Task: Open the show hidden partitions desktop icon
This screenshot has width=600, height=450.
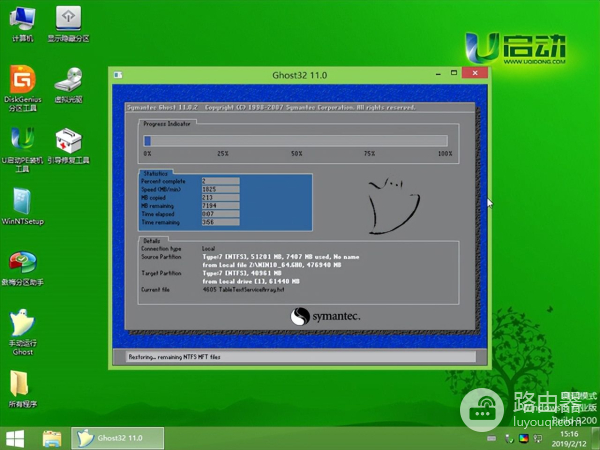Action: point(68,24)
